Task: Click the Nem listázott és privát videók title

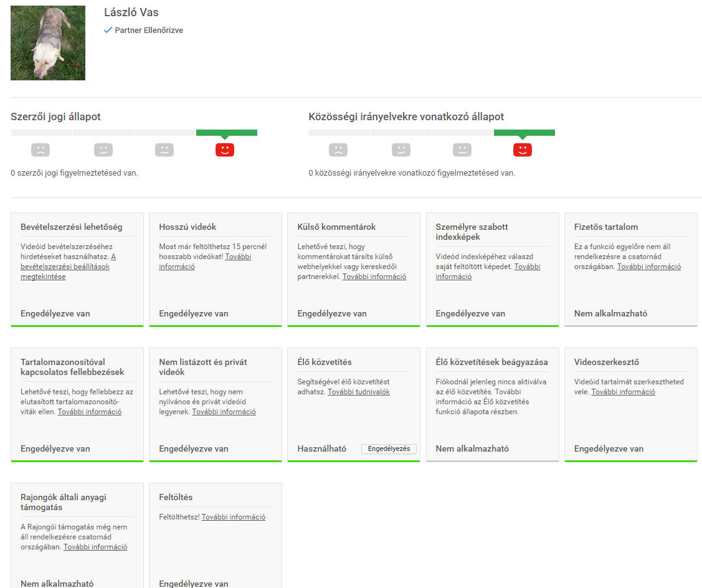Action: pos(203,367)
